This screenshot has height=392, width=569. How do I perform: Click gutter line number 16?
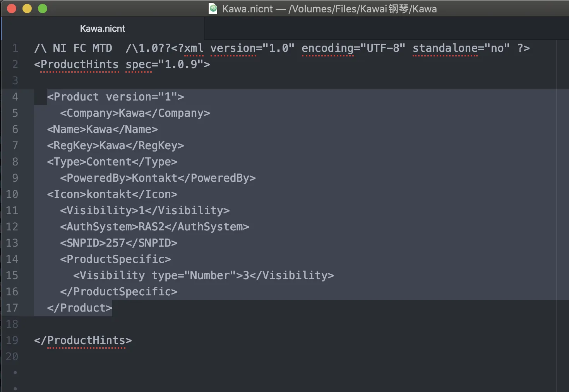pos(12,292)
